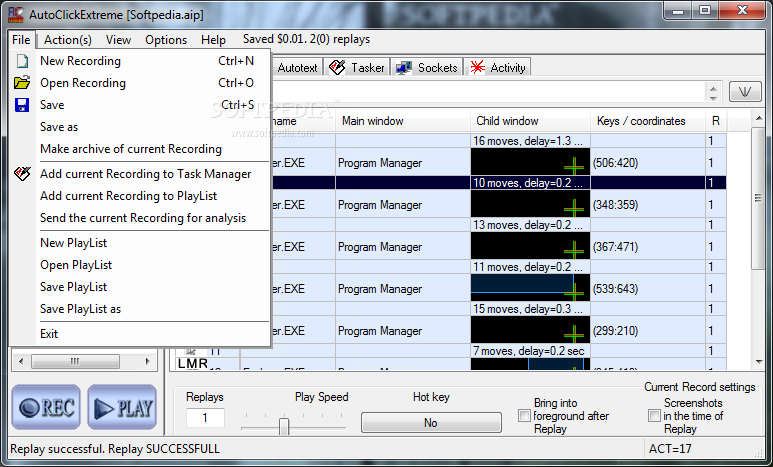Click the Replays count input field

tap(205, 418)
